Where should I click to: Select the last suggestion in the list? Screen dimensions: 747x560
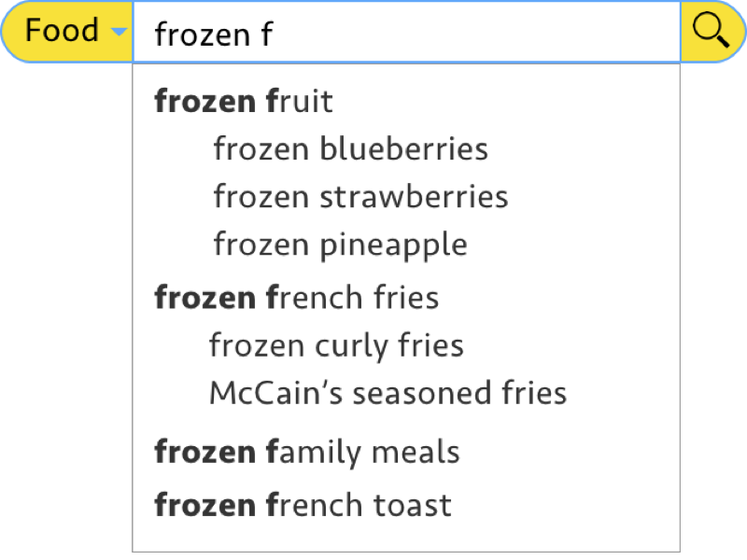point(302,504)
